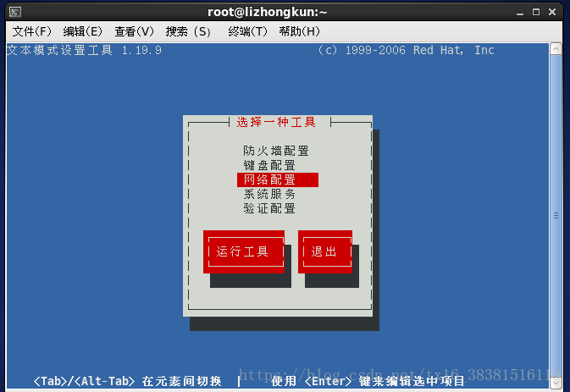Select 验证配置 in the tool list

point(269,208)
